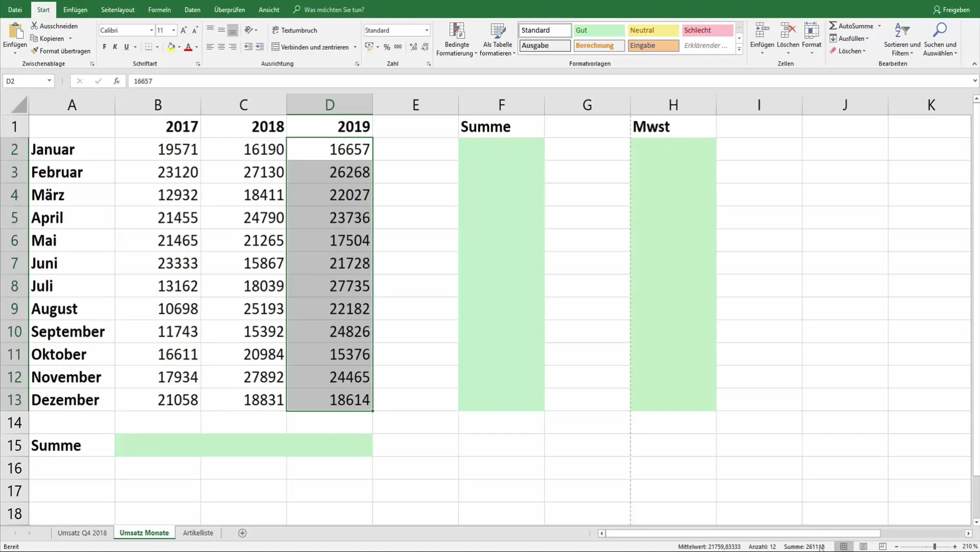Click zoom slider handle in status bar
980x552 pixels.
pos(935,546)
